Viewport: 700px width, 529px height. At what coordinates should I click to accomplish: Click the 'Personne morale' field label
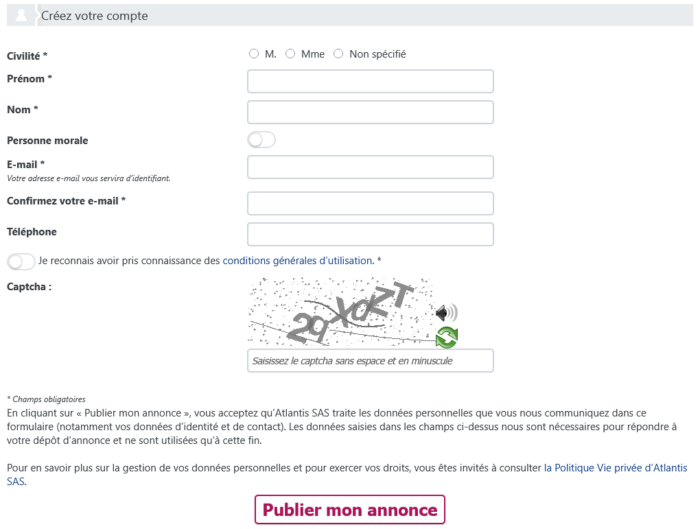point(47,141)
